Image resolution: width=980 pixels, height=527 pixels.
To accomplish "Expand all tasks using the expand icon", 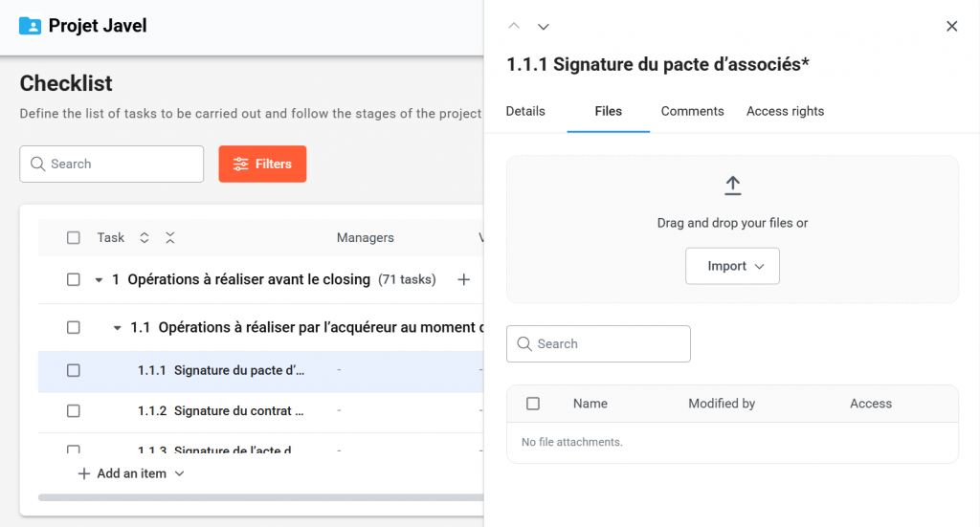I will pos(145,238).
